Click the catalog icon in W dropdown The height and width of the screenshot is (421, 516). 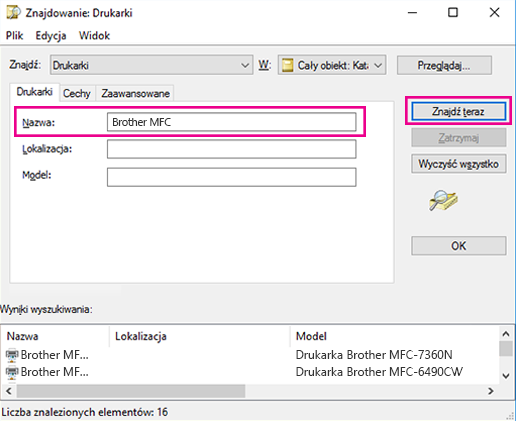point(287,65)
